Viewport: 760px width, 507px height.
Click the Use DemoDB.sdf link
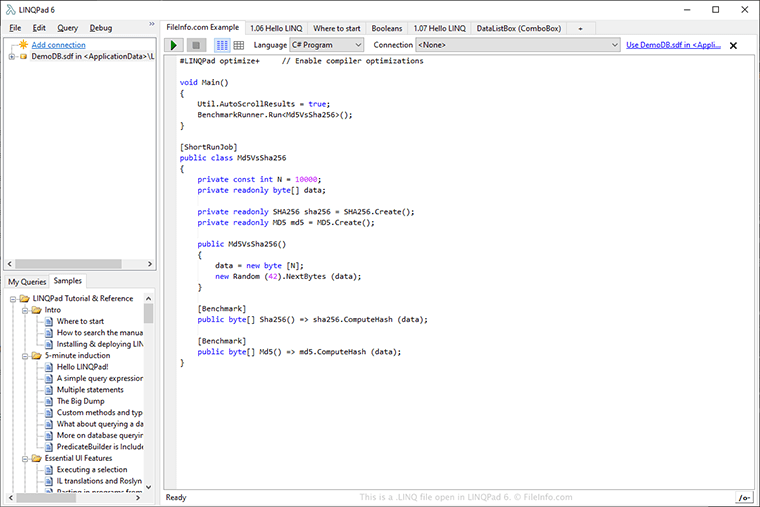(x=673, y=45)
